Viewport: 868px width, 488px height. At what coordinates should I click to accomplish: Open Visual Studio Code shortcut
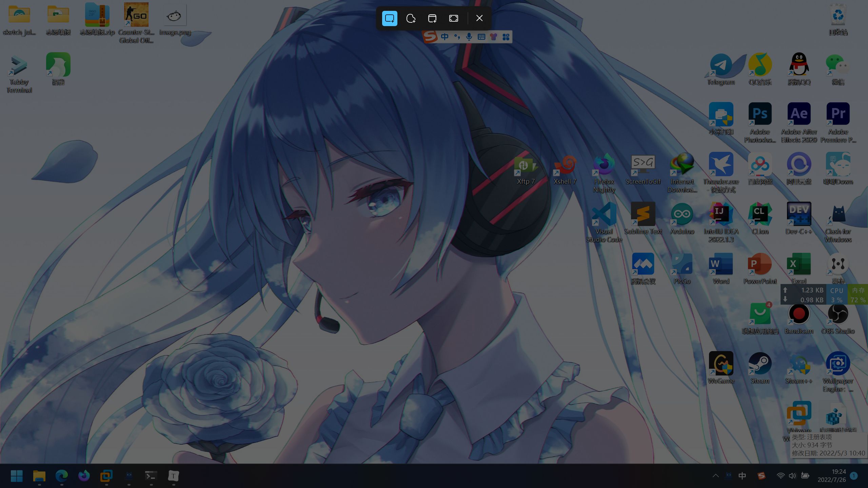pyautogui.click(x=604, y=214)
